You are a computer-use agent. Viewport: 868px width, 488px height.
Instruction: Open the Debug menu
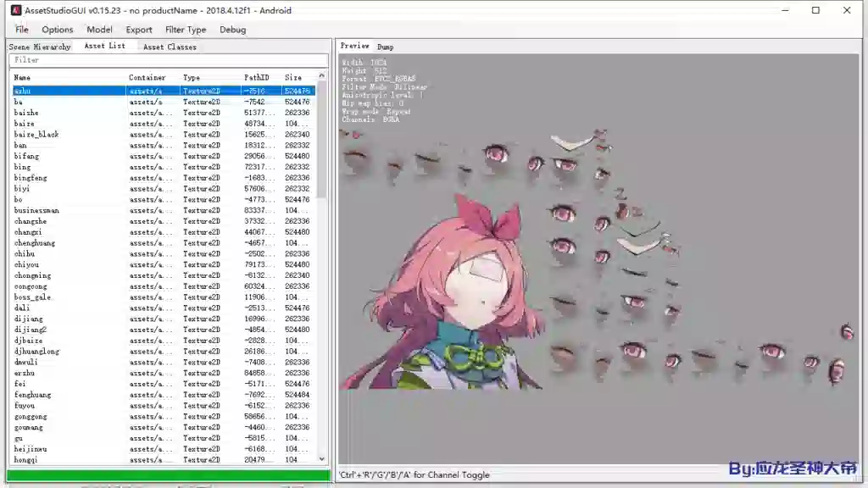pos(232,30)
